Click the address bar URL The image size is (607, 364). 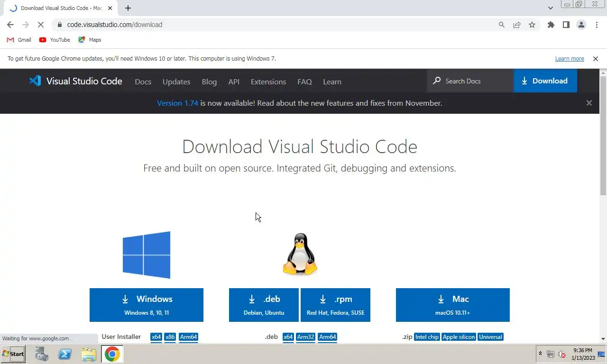pyautogui.click(x=114, y=25)
